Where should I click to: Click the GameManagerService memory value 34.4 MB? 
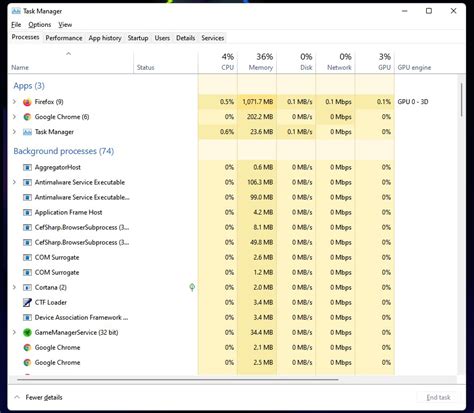click(262, 332)
